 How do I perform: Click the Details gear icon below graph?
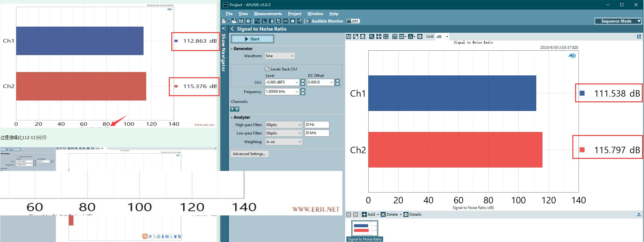(406, 214)
